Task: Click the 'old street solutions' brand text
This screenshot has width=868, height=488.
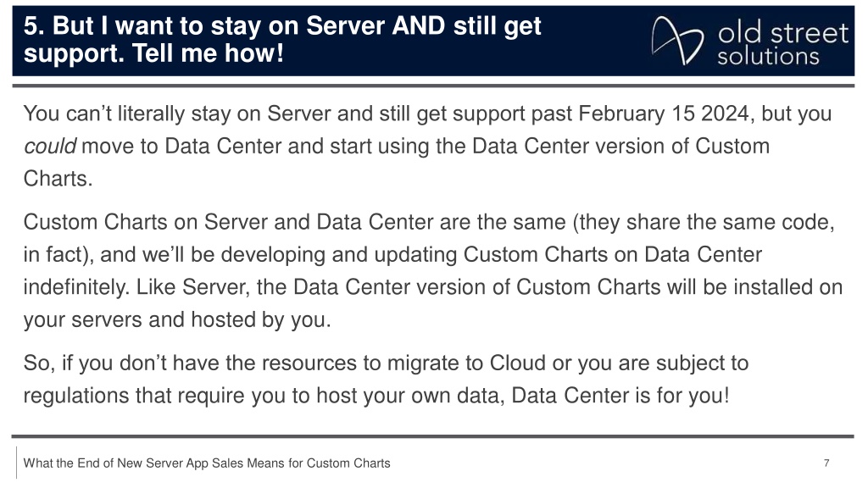Action: click(782, 44)
